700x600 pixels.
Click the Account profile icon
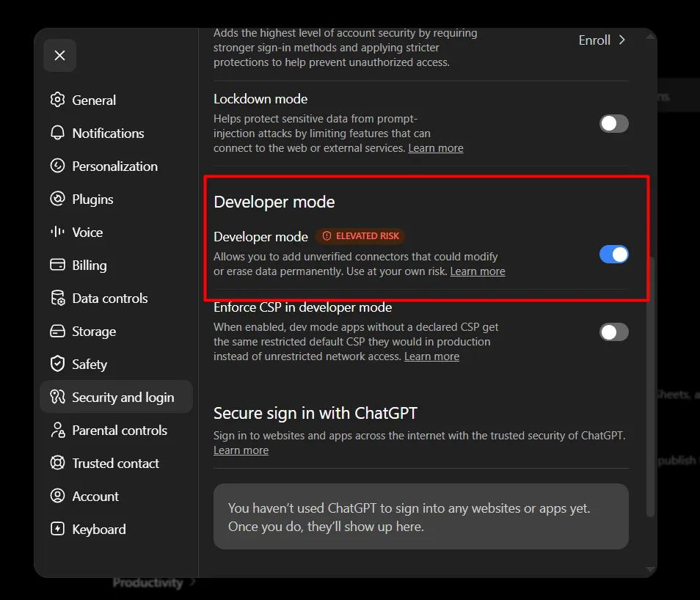57,496
